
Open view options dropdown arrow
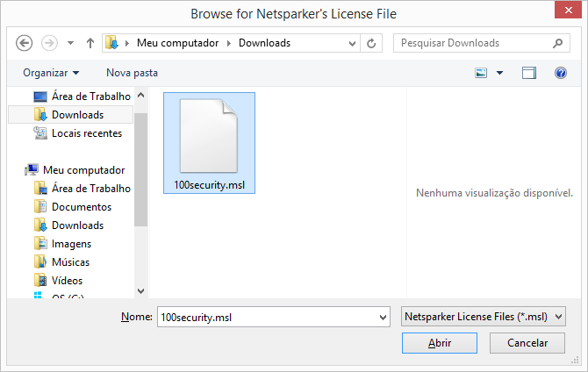click(500, 73)
